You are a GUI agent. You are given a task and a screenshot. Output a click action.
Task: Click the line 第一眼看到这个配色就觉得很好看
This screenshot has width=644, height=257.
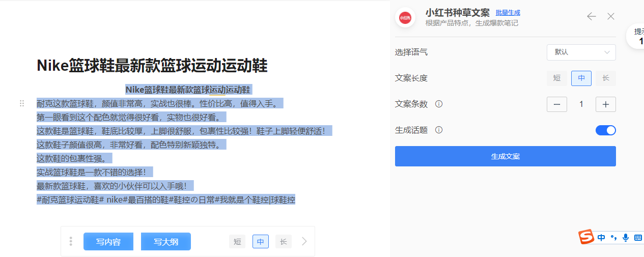click(132, 118)
